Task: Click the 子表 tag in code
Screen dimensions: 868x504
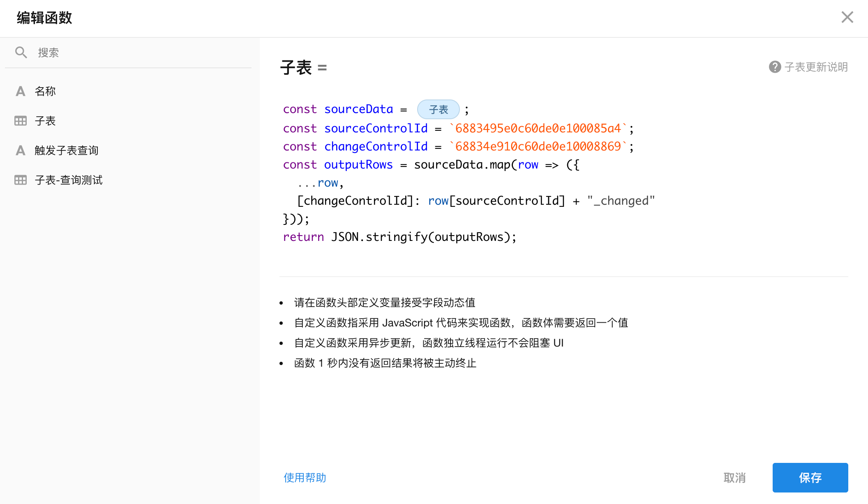Action: point(438,110)
